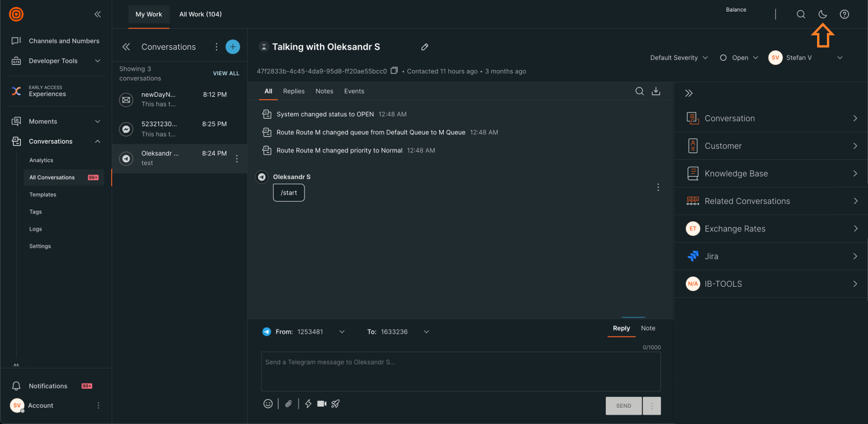Click the rocket icon in composer
The height and width of the screenshot is (424, 868).
336,404
